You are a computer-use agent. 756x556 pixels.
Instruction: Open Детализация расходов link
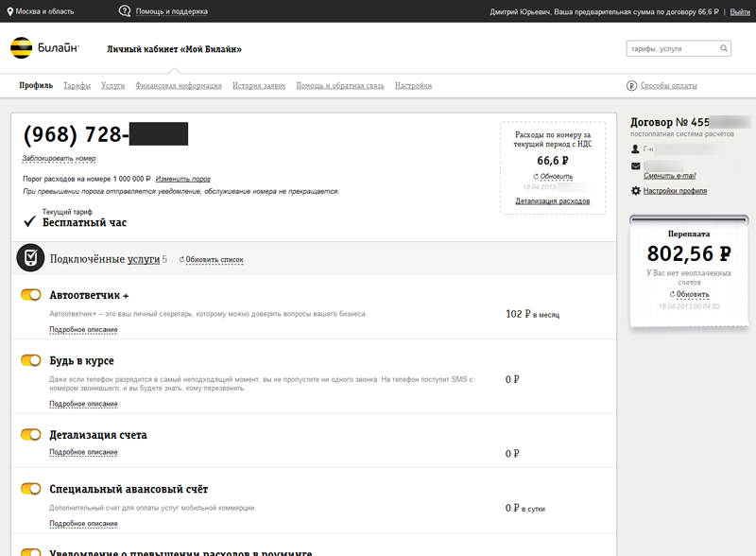553,200
